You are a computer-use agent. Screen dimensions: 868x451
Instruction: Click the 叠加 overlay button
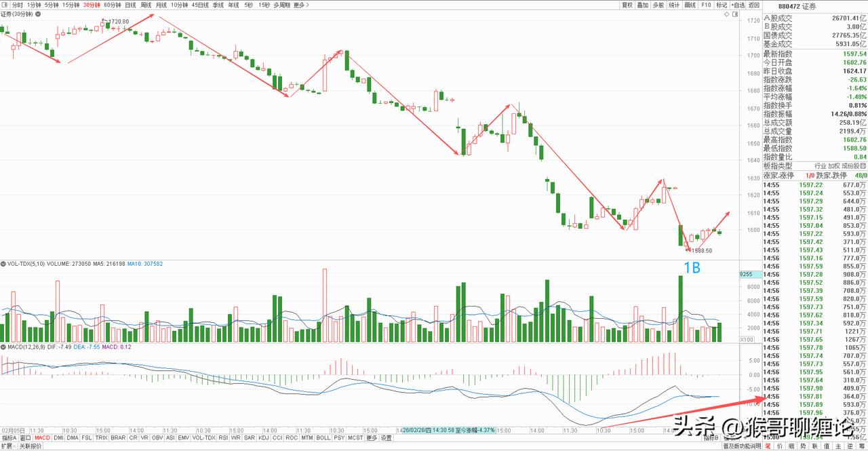pyautogui.click(x=643, y=5)
